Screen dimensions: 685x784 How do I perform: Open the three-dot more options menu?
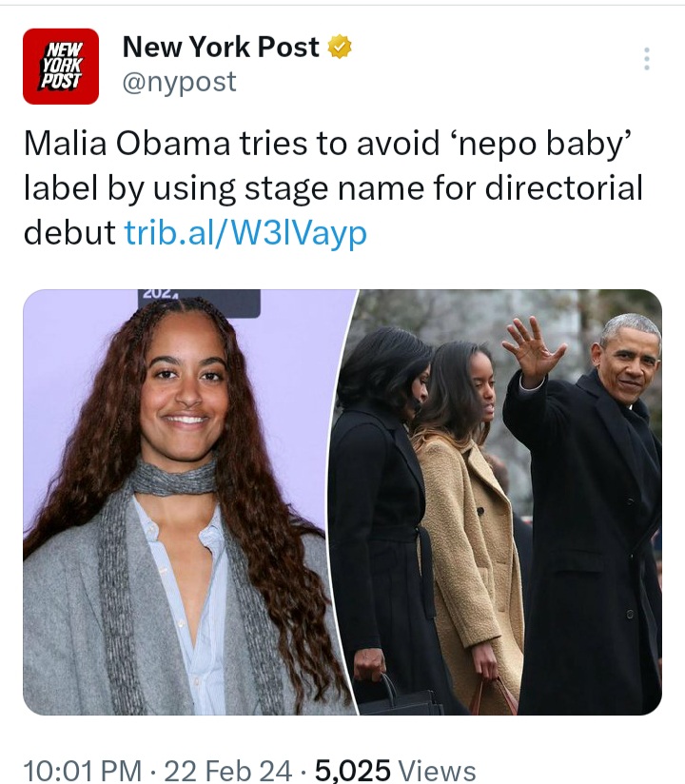point(647,58)
